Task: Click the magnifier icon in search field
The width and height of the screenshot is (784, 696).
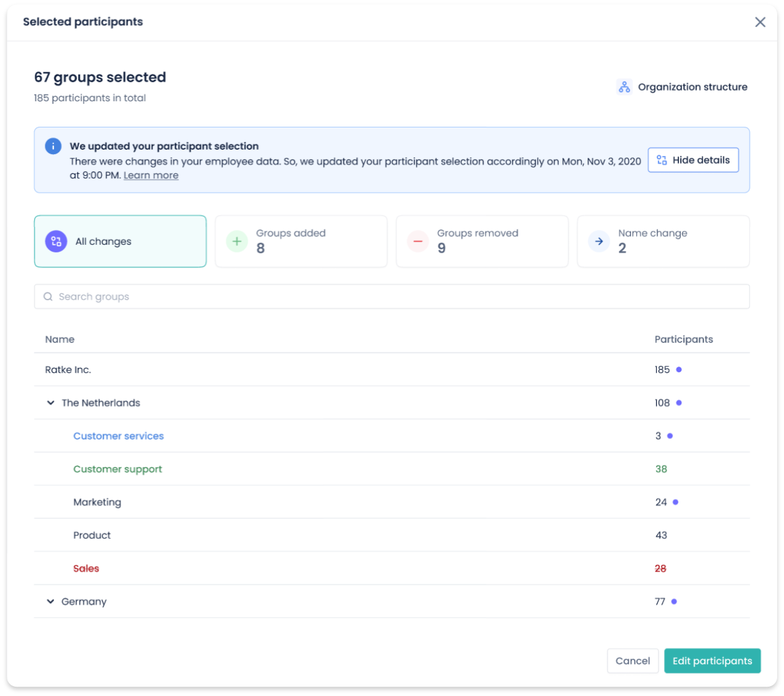Action: point(48,297)
